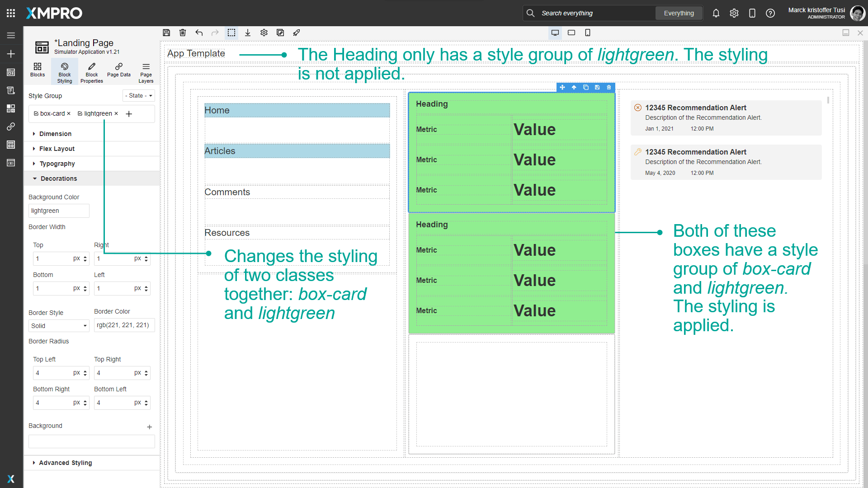The image size is (868, 488).
Task: Toggle the lightgreen style group checkbox
Action: 80,113
